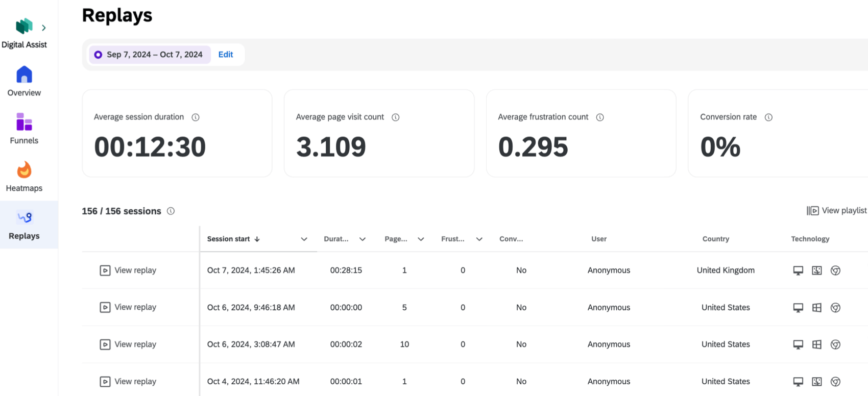
Task: Click Edit link for date range
Action: [226, 55]
